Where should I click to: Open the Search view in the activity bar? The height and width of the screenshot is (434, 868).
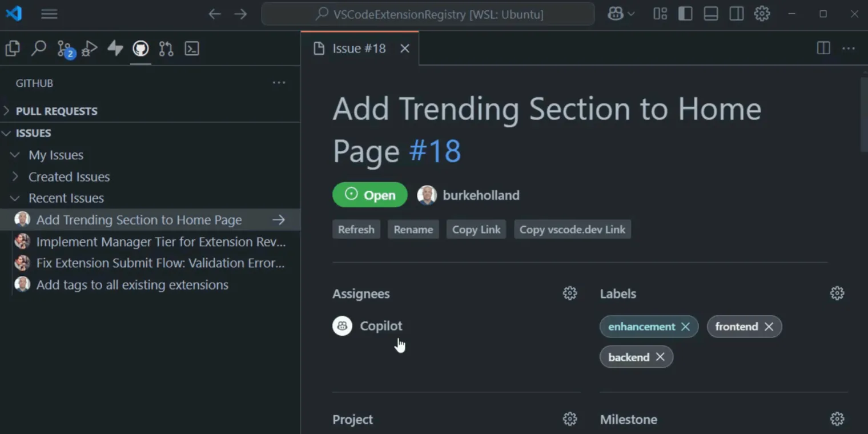[x=38, y=48]
